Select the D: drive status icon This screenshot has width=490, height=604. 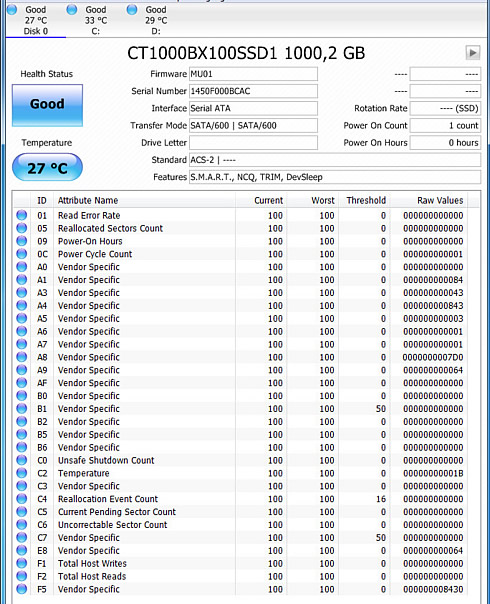(x=132, y=9)
